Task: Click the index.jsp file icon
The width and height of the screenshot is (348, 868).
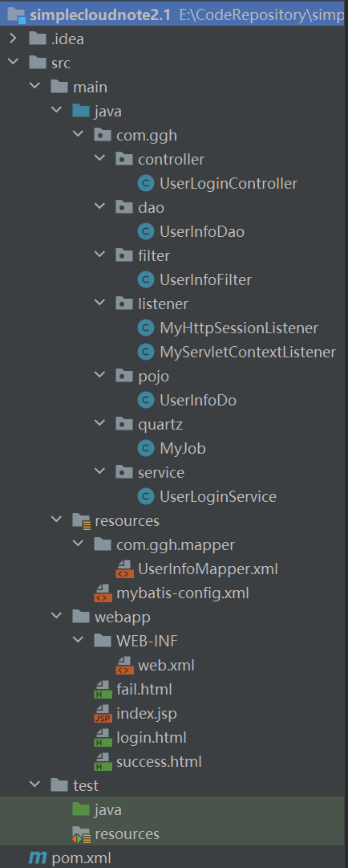Action: point(103,714)
